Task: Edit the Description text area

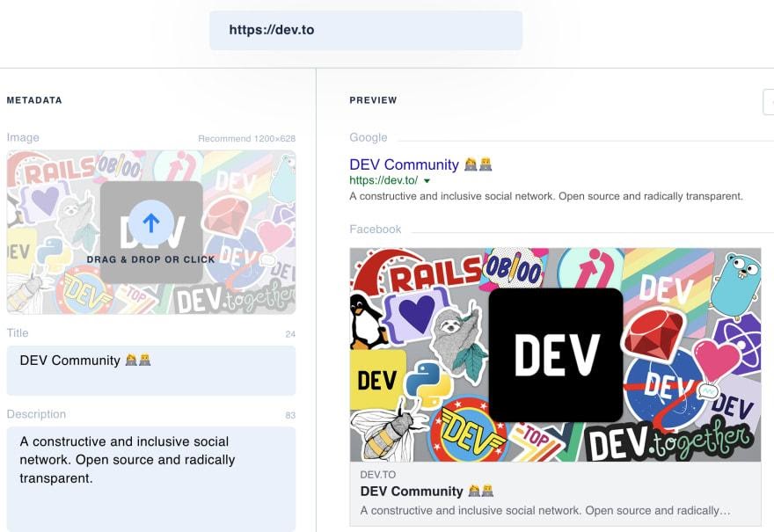Action: click(x=151, y=478)
